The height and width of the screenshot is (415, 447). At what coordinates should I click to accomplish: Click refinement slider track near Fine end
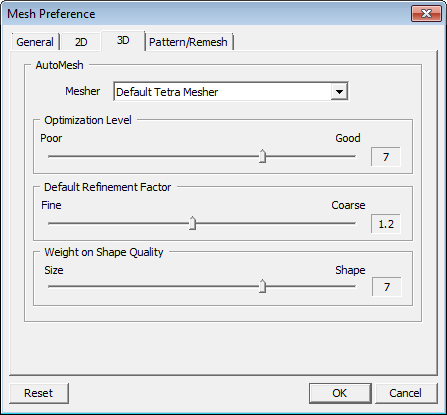coord(60,223)
